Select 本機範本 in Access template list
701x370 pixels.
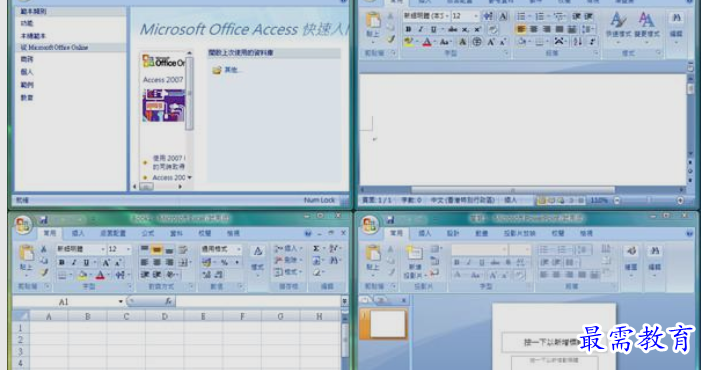pos(34,35)
